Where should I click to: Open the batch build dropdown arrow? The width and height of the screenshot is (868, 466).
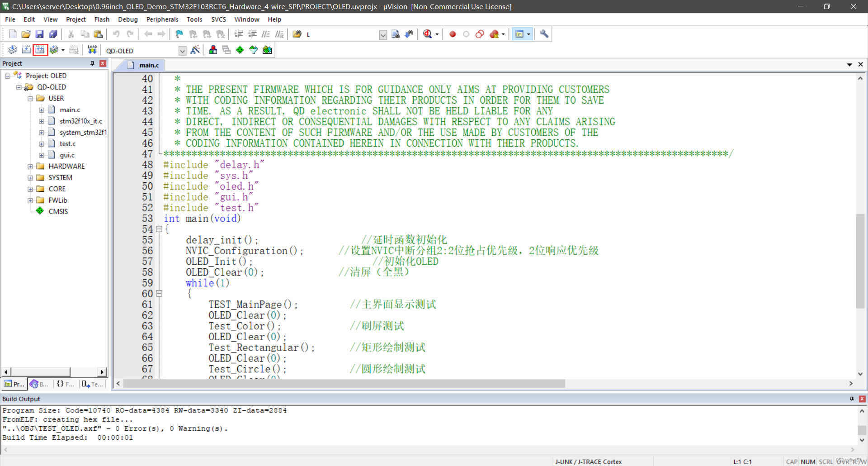(x=63, y=50)
